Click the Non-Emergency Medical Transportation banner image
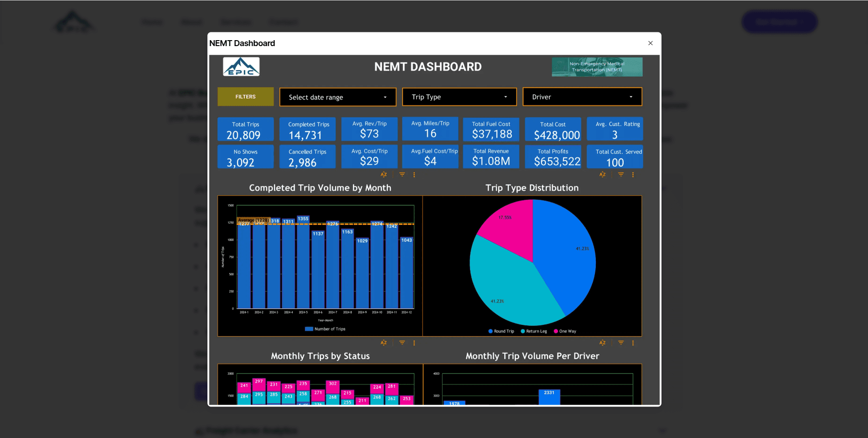This screenshot has height=438, width=868. click(x=597, y=67)
